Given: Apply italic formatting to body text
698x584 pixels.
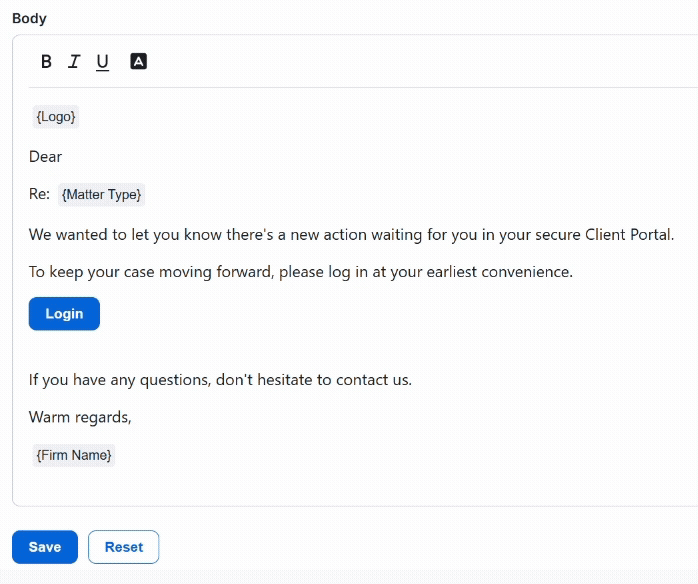Looking at the screenshot, I should coord(74,62).
